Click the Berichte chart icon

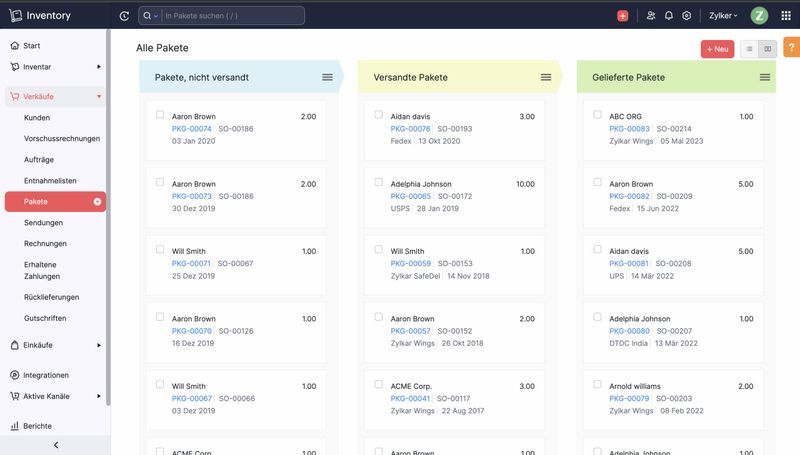[15, 425]
